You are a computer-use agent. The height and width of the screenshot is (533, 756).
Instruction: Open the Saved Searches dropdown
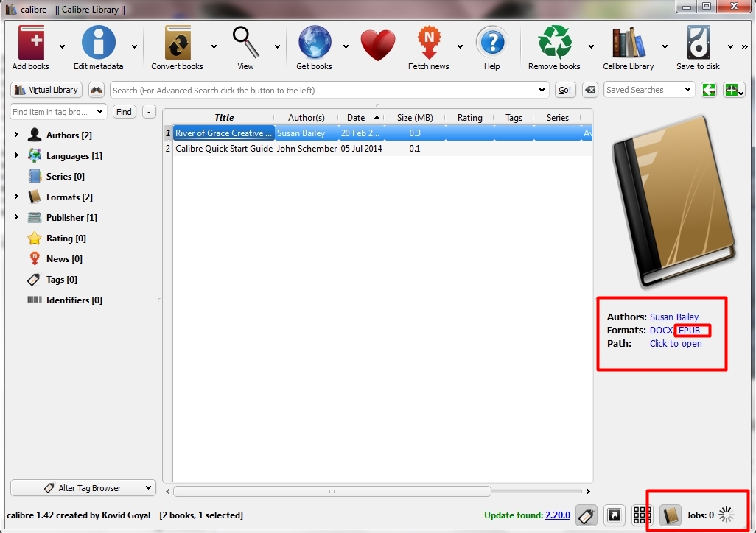[x=648, y=90]
